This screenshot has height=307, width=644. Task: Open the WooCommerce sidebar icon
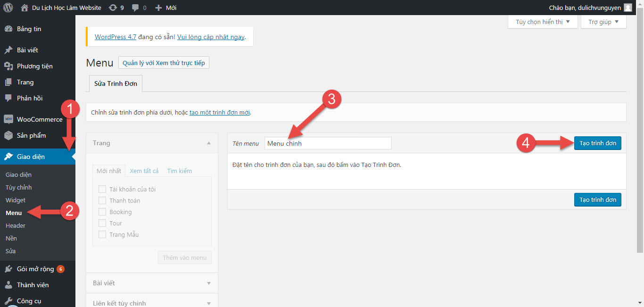tap(8, 119)
